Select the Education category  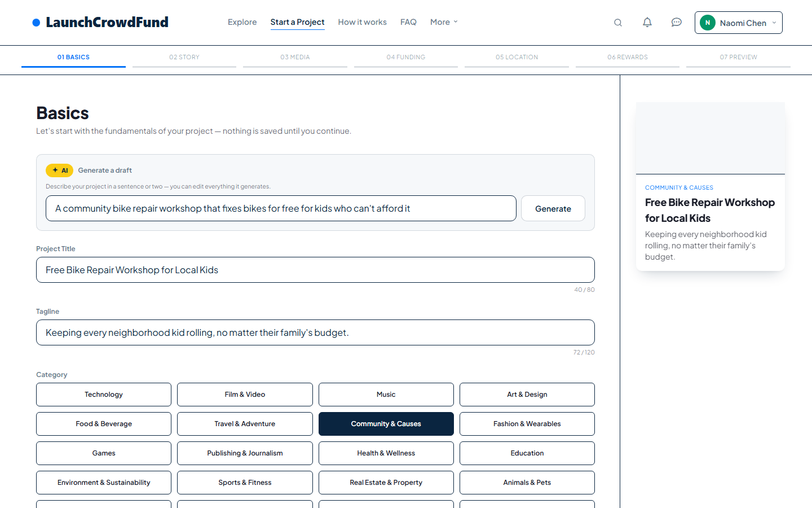tap(527, 453)
